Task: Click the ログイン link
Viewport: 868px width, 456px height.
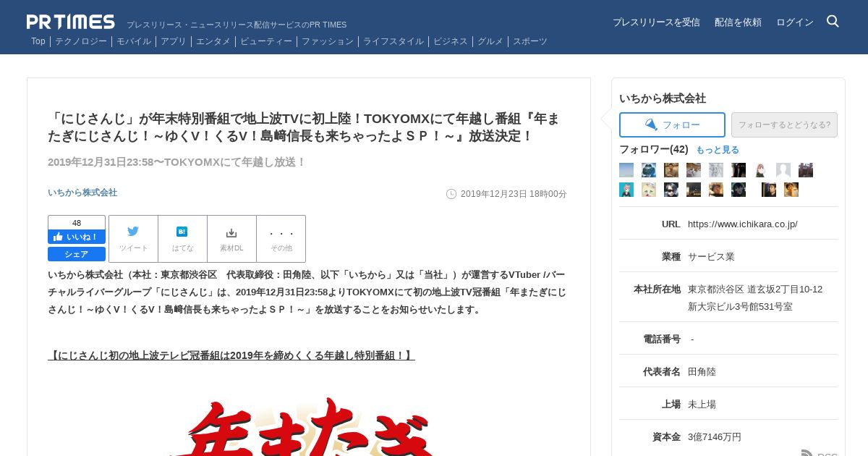Action: point(795,22)
